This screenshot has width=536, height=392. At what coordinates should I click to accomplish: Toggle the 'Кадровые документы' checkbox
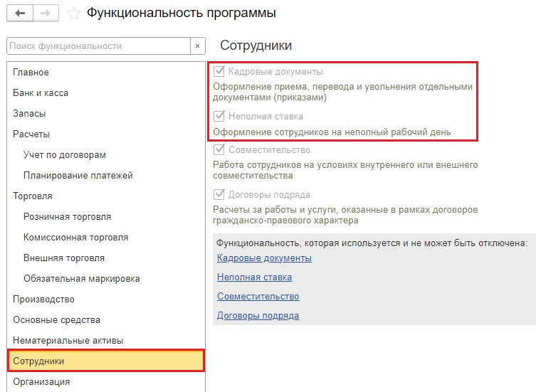pyautogui.click(x=219, y=71)
